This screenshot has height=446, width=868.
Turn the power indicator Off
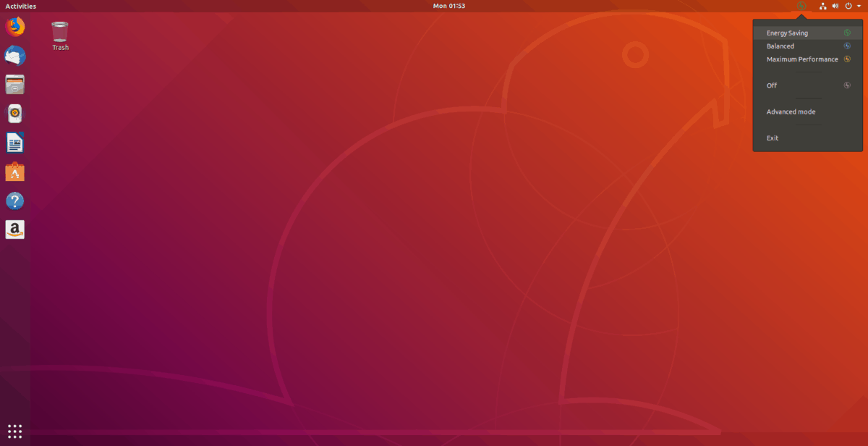pyautogui.click(x=771, y=85)
